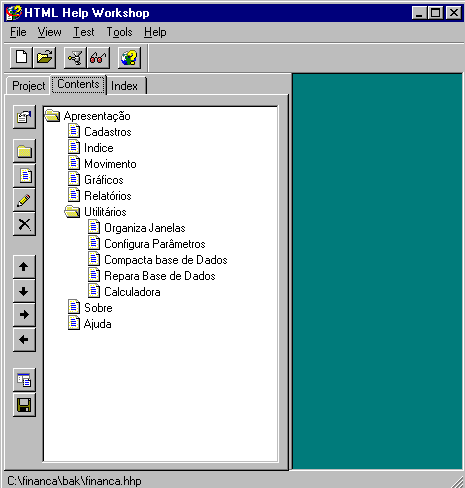Screen dimensions: 465x488
Task: Move selection right with the right arrow
Action: click(x=24, y=315)
